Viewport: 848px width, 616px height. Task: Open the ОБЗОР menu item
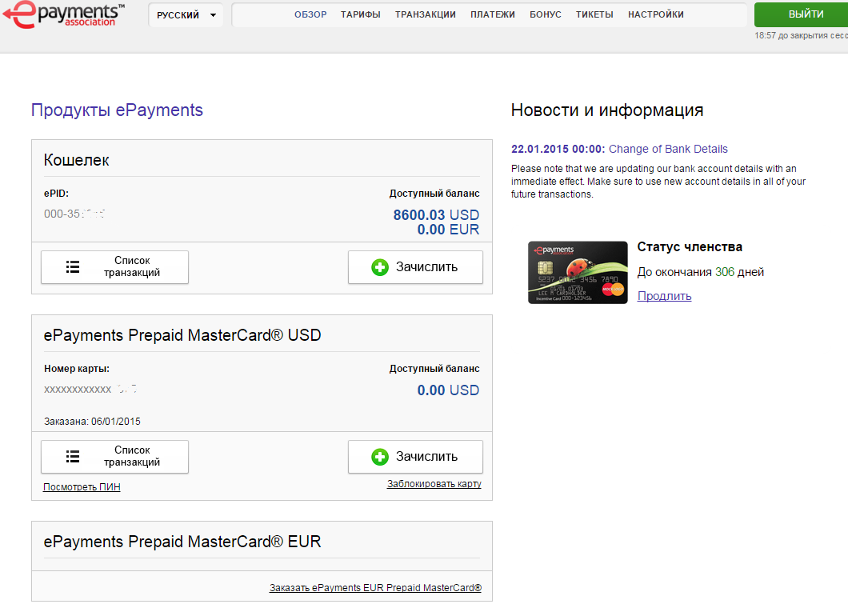click(x=310, y=14)
